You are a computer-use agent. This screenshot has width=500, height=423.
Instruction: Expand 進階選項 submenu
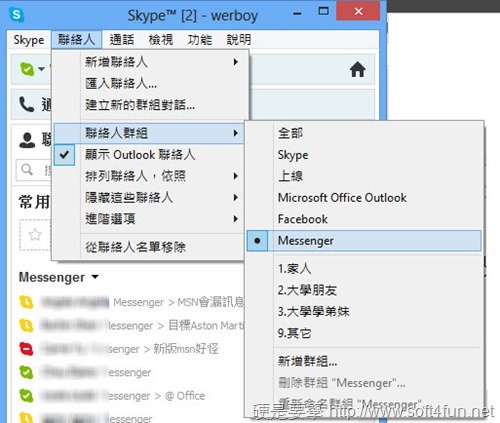pyautogui.click(x=149, y=219)
